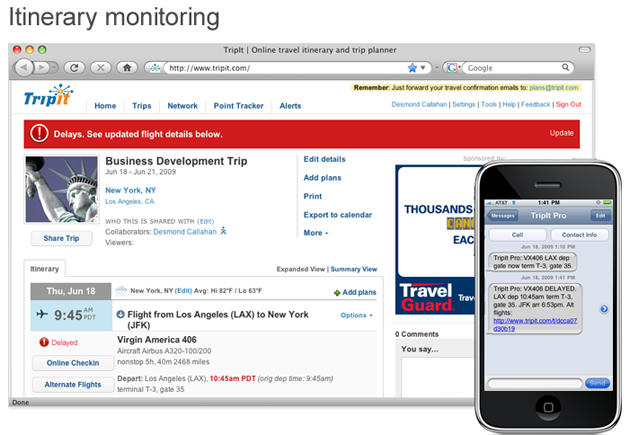Screen dimensions: 630x435
Task: Click the exclamation alert icon in red banner
Action: click(39, 133)
